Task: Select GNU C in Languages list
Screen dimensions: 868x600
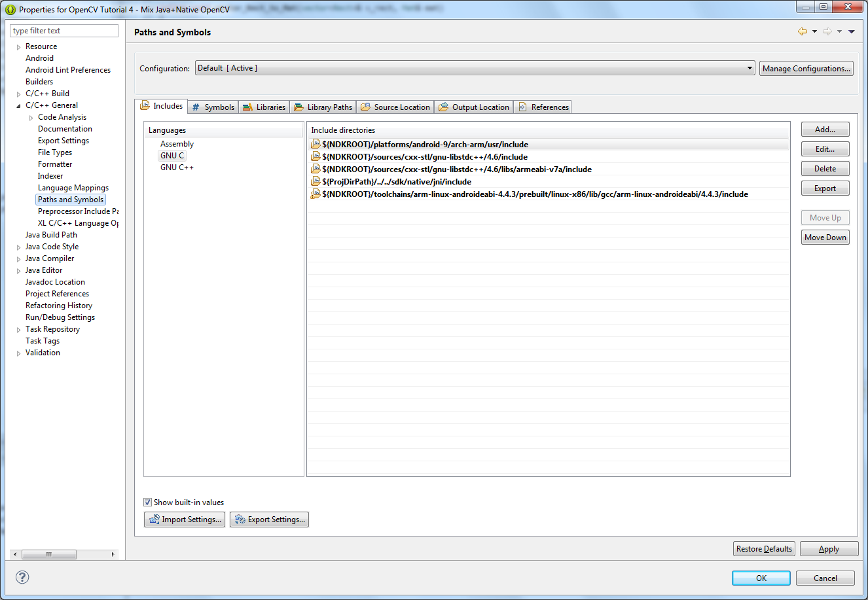Action: 172,156
